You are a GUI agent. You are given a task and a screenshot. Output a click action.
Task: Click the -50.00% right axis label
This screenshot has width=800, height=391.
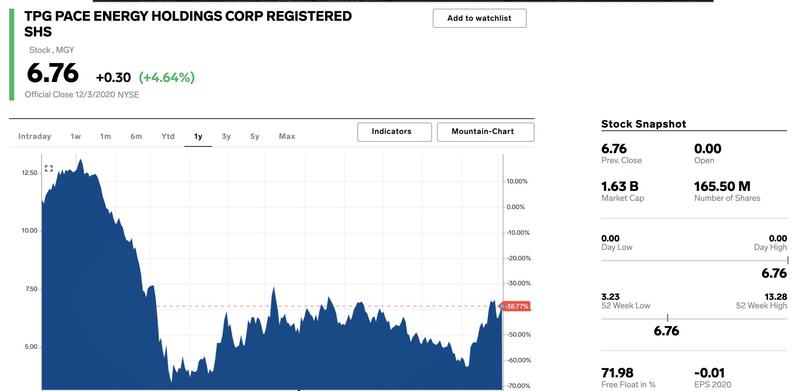[518, 334]
